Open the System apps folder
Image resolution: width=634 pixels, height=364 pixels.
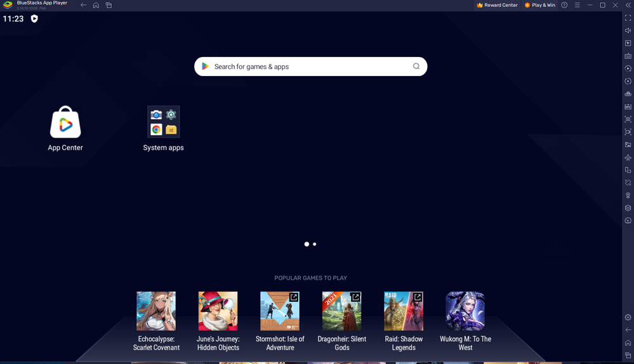click(163, 122)
